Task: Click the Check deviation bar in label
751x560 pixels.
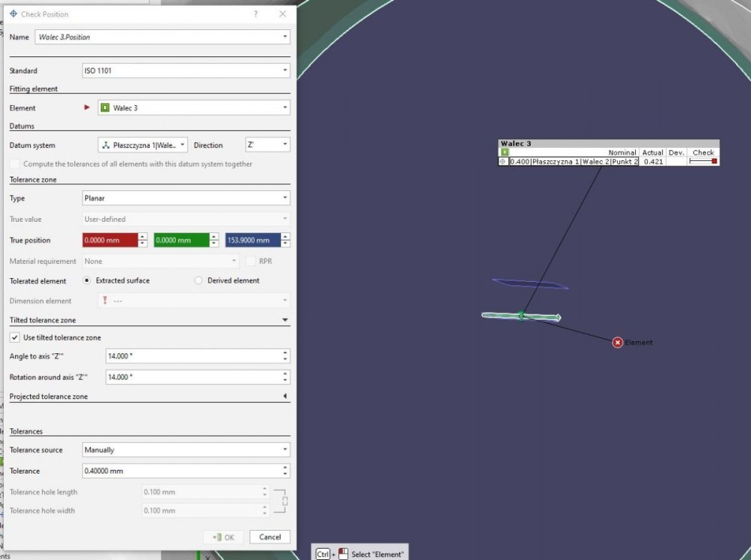Action: tap(703, 162)
